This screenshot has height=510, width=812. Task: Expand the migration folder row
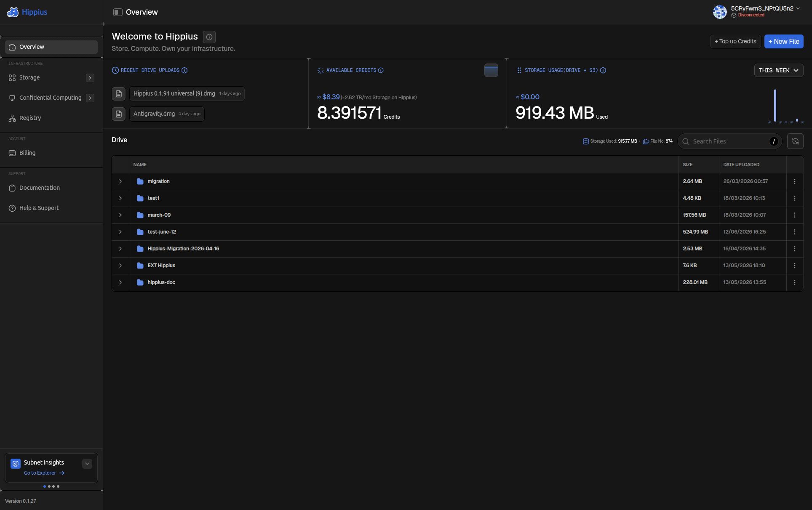120,181
